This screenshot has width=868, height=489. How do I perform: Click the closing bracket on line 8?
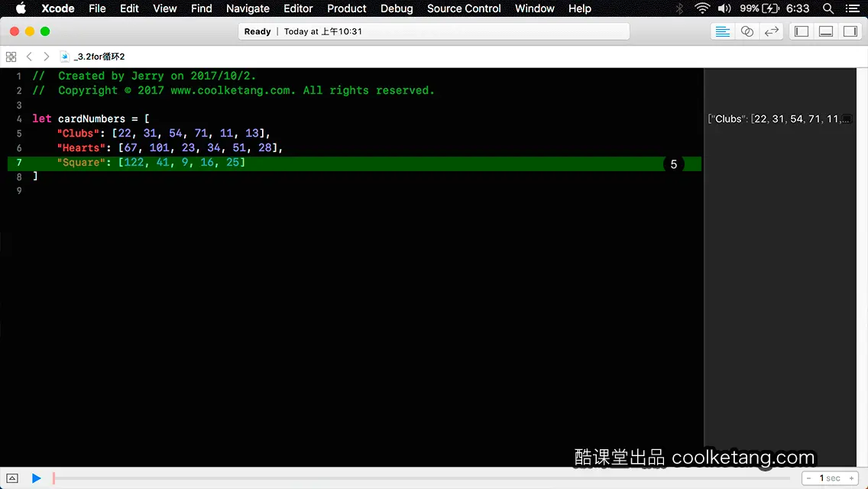(35, 176)
